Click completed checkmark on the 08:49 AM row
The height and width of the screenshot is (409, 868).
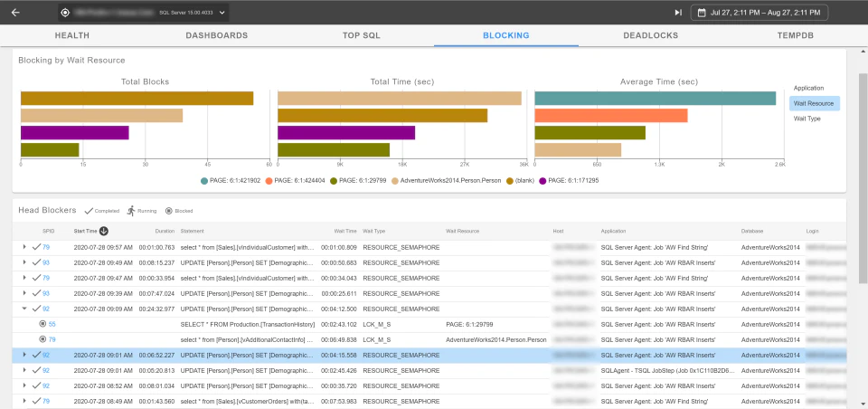[36, 401]
